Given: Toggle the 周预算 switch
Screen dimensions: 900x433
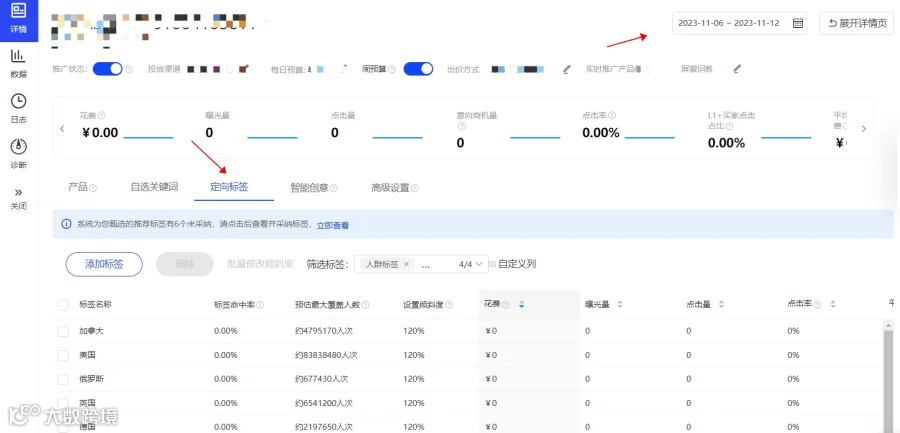Looking at the screenshot, I should pyautogui.click(x=418, y=69).
